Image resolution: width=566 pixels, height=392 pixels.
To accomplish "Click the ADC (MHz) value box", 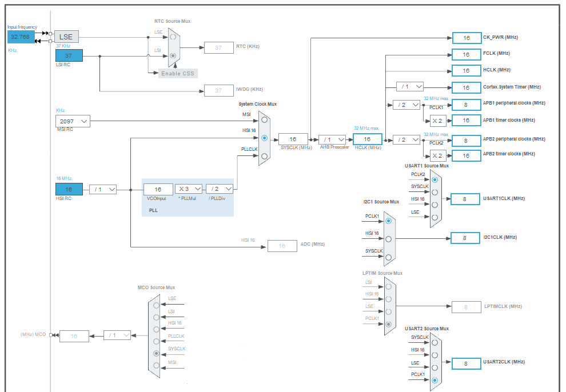I will click(282, 246).
